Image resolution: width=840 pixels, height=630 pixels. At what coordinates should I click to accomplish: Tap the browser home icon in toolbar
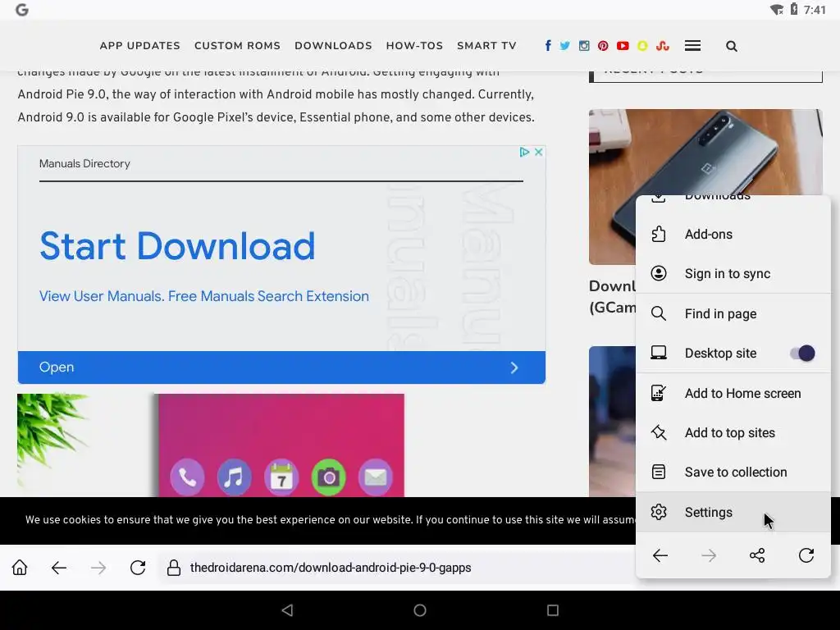click(x=20, y=568)
